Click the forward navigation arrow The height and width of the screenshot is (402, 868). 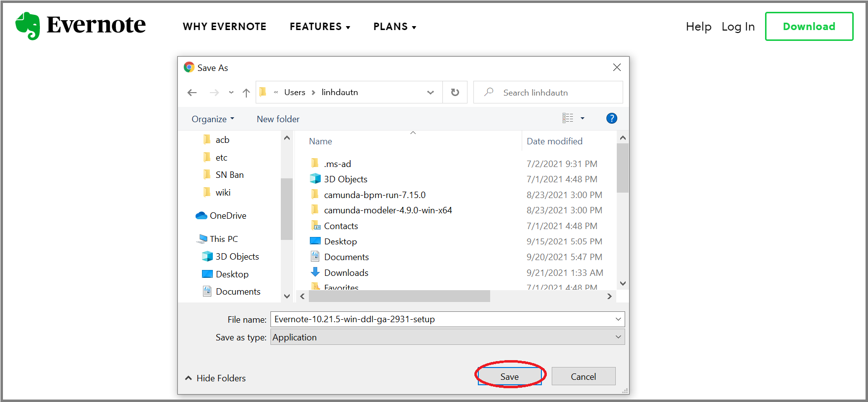(214, 93)
